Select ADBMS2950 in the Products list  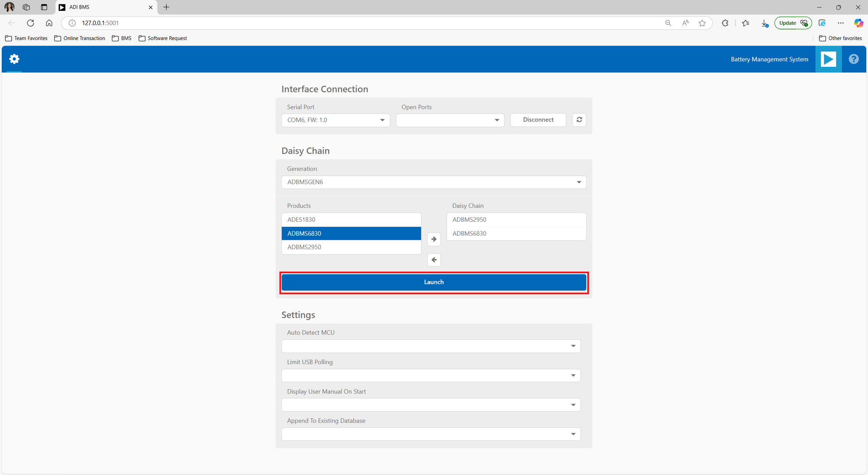coord(351,247)
